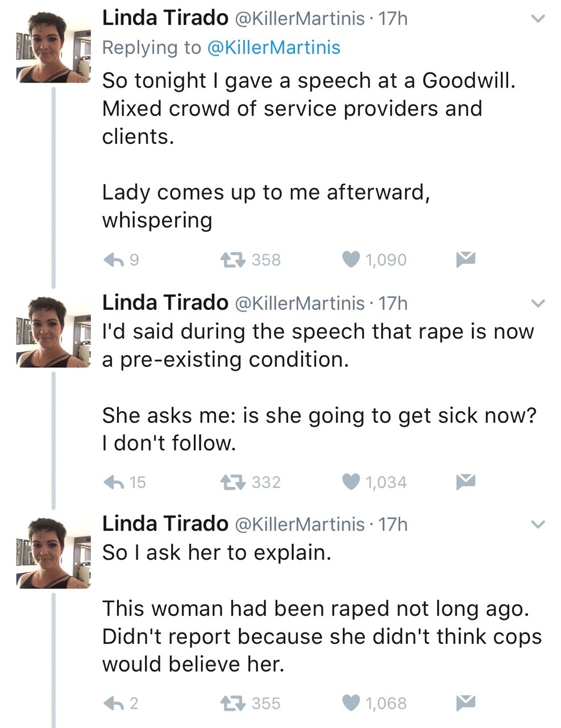Retweet the tweet with 355 retweets
The height and width of the screenshot is (728, 561).
(233, 704)
